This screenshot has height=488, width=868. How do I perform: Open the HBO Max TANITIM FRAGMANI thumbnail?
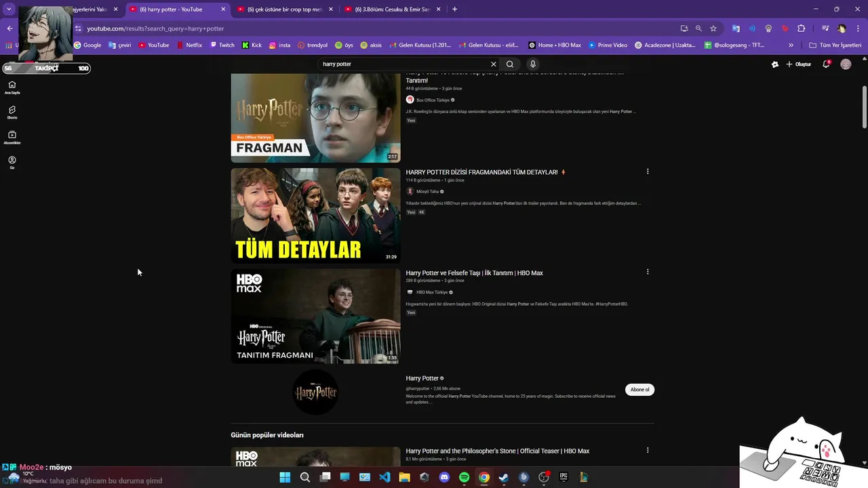point(315,316)
